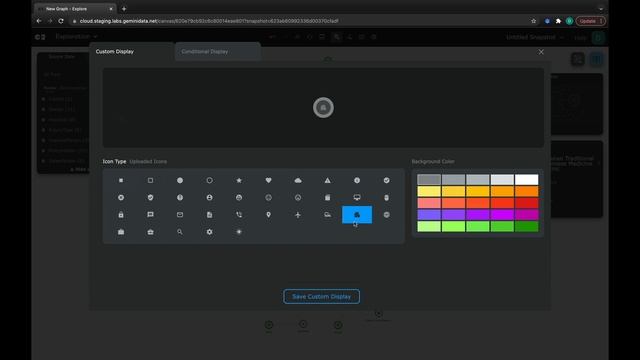Pick the pink-salmon swatch starting the red row

tap(429, 203)
